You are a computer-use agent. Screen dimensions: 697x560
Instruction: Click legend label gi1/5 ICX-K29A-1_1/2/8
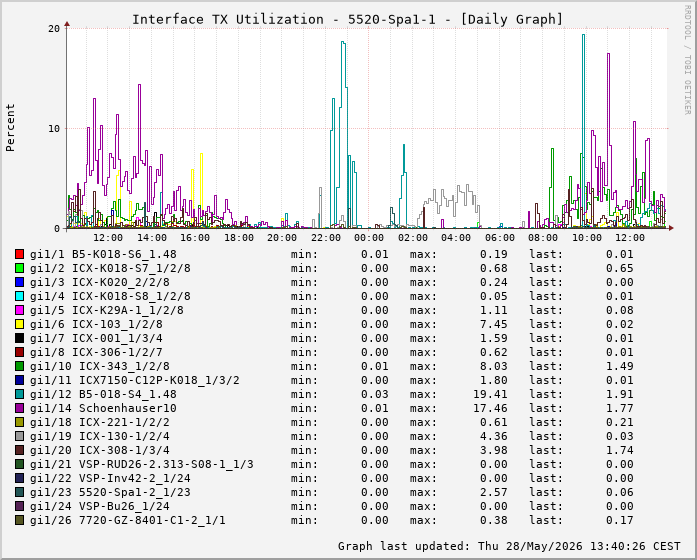pyautogui.click(x=107, y=310)
